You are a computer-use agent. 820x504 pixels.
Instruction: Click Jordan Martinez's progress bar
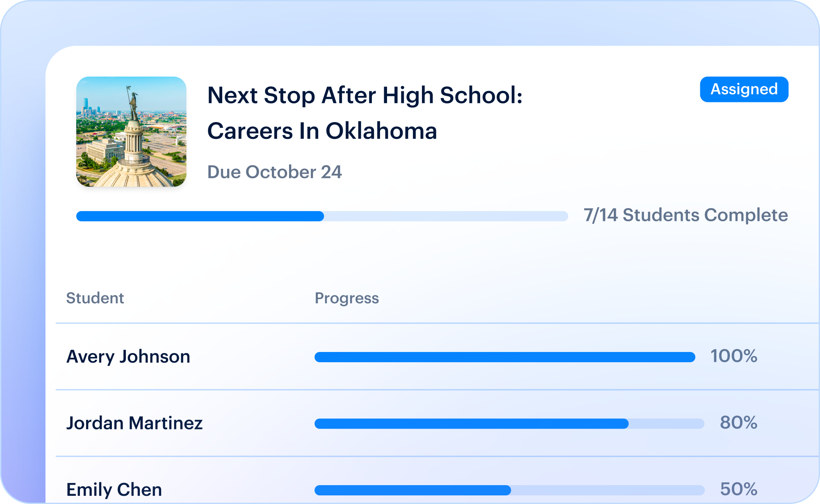pyautogui.click(x=509, y=424)
